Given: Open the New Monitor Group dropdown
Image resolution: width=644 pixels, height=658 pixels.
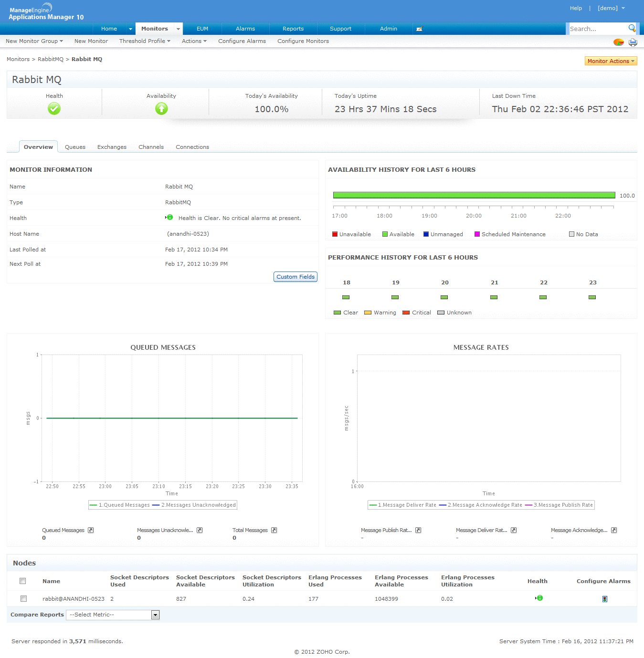Looking at the screenshot, I should [34, 41].
